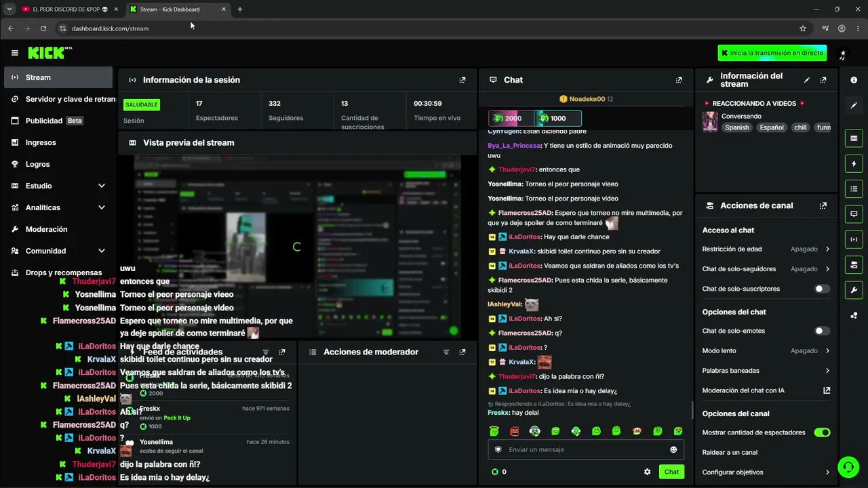Open Publicidad in the sidebar

[58, 121]
